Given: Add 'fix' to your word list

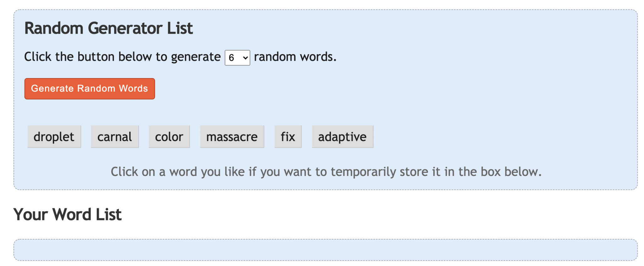Looking at the screenshot, I should pos(288,137).
